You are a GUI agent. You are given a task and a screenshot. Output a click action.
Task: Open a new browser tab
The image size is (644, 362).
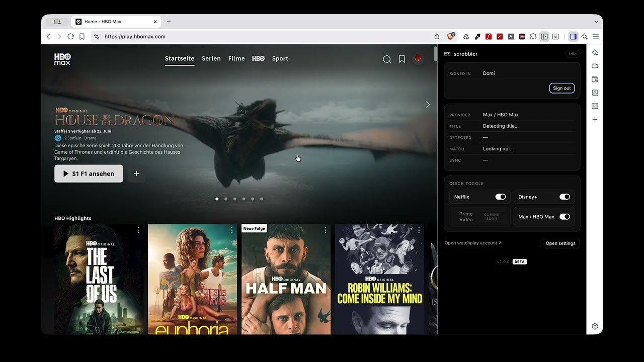point(169,22)
